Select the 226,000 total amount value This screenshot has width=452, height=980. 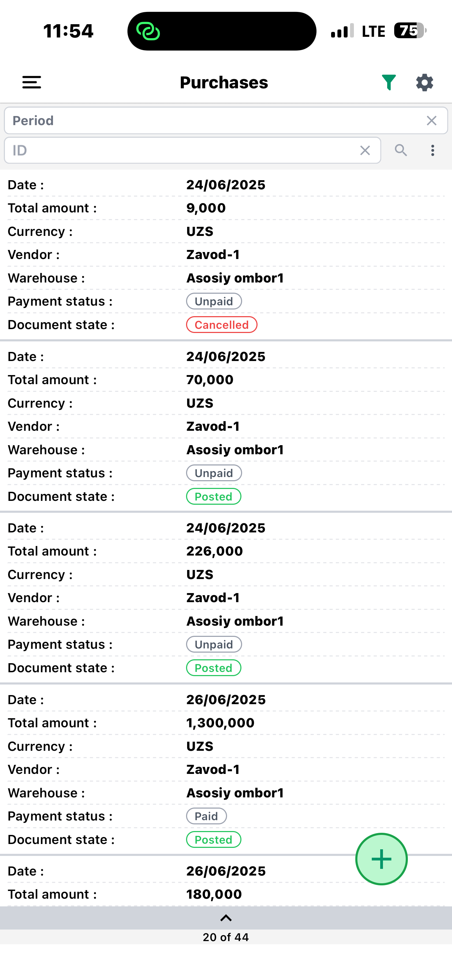(x=214, y=551)
